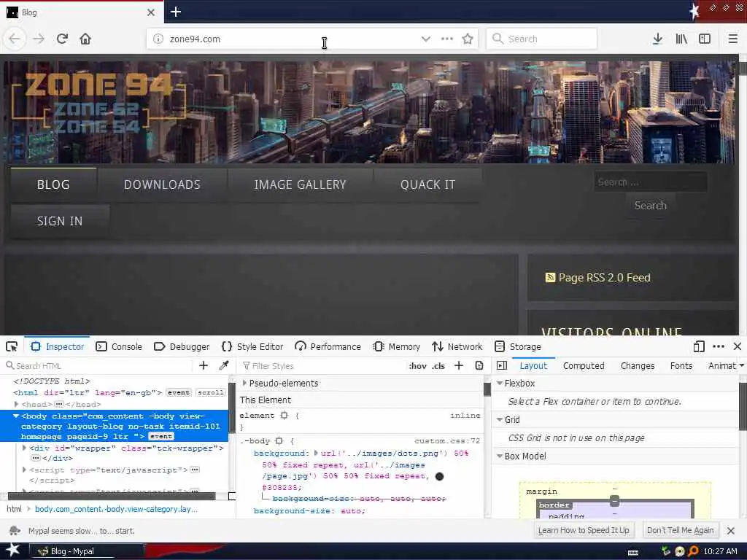
Task: Open the Style Editor tab
Action: pyautogui.click(x=252, y=346)
